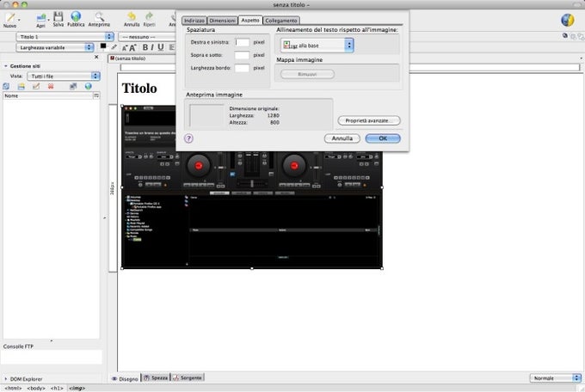Viewport: 585px width, 392px height.
Task: Click the 1280 Larghezza value
Action: [x=273, y=116]
